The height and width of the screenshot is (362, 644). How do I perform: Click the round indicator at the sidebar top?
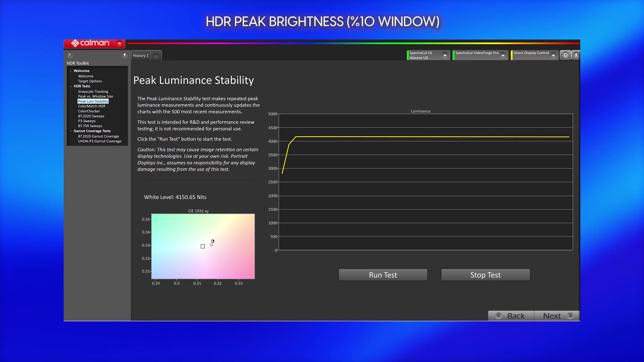[x=70, y=55]
